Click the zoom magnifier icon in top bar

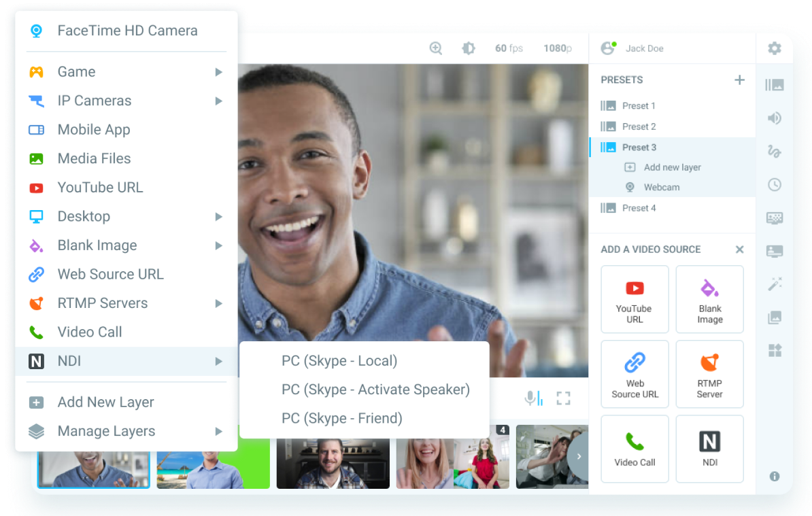(436, 48)
